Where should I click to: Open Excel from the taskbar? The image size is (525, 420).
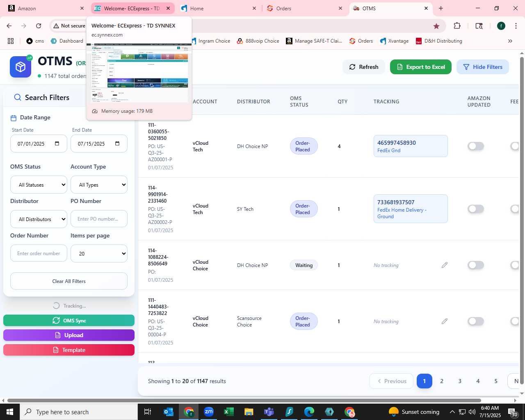click(228, 412)
